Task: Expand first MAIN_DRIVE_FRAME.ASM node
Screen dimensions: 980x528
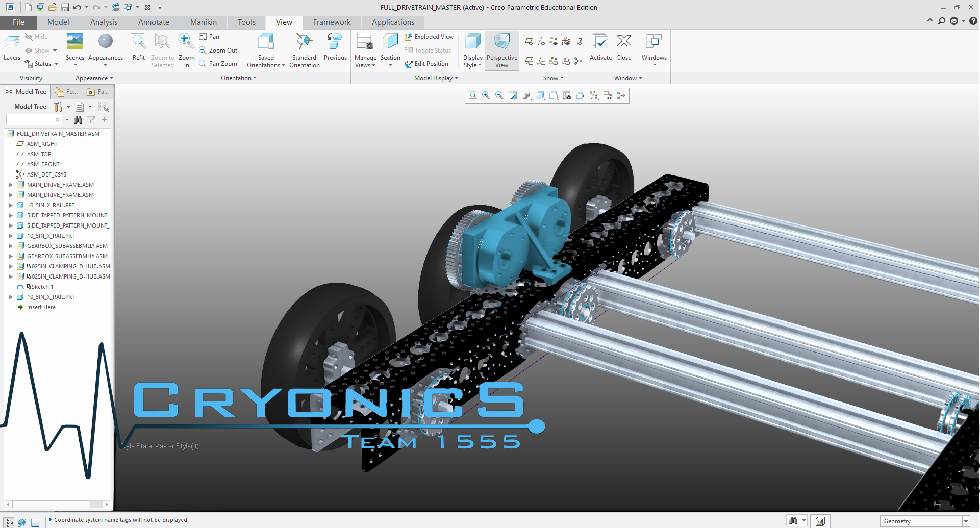Action: (11, 185)
